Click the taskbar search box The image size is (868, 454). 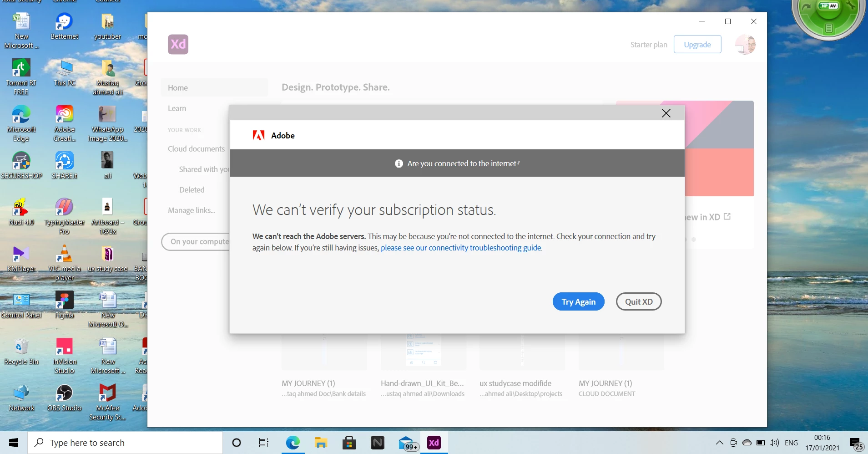[x=125, y=443]
